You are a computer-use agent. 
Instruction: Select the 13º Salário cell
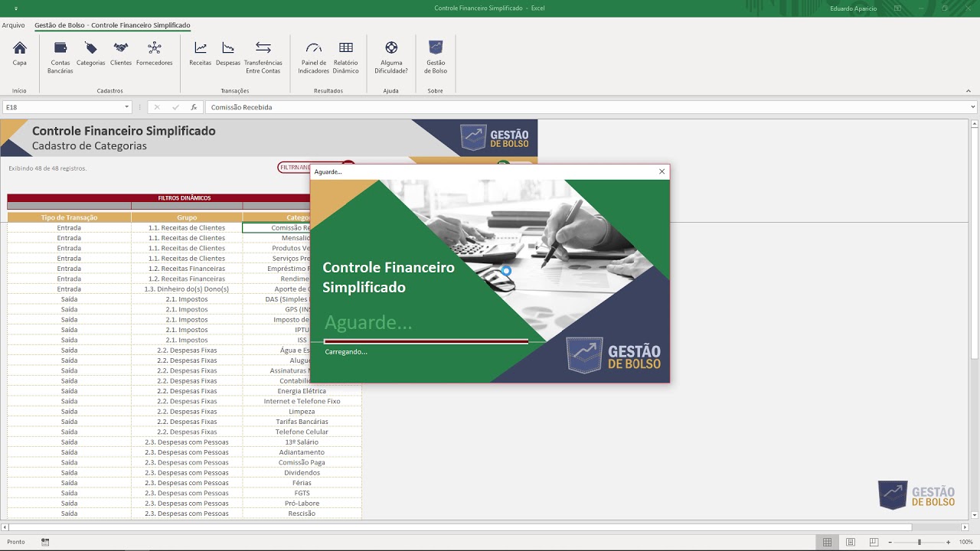click(302, 442)
